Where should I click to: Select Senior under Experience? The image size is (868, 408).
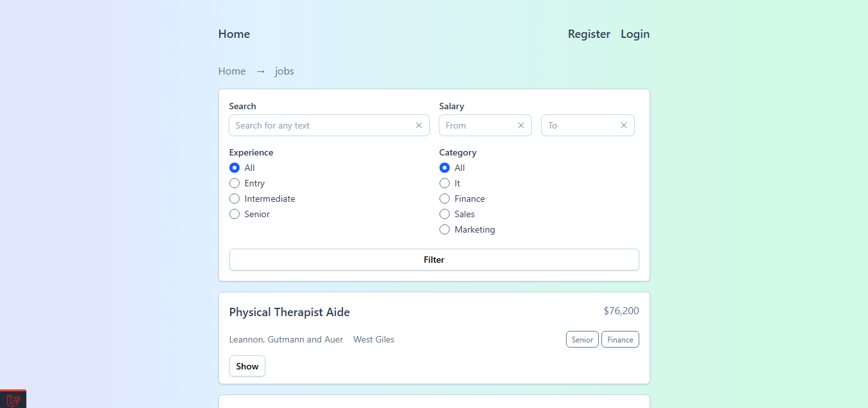235,214
